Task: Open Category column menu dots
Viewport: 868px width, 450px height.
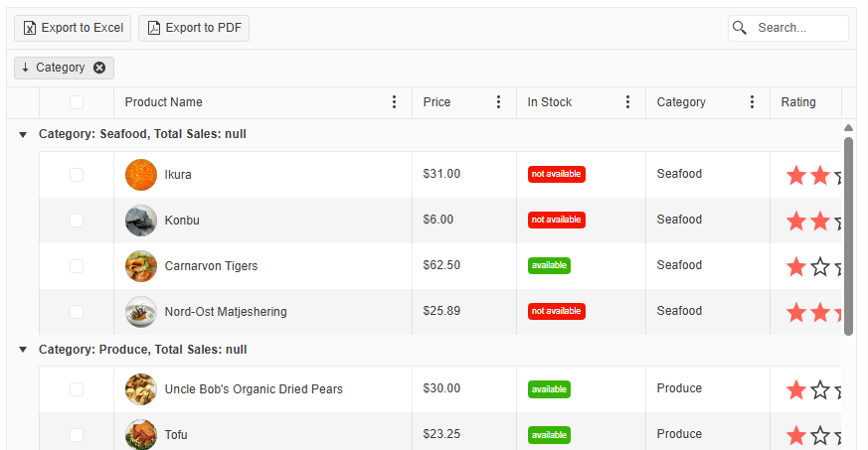Action: [752, 102]
